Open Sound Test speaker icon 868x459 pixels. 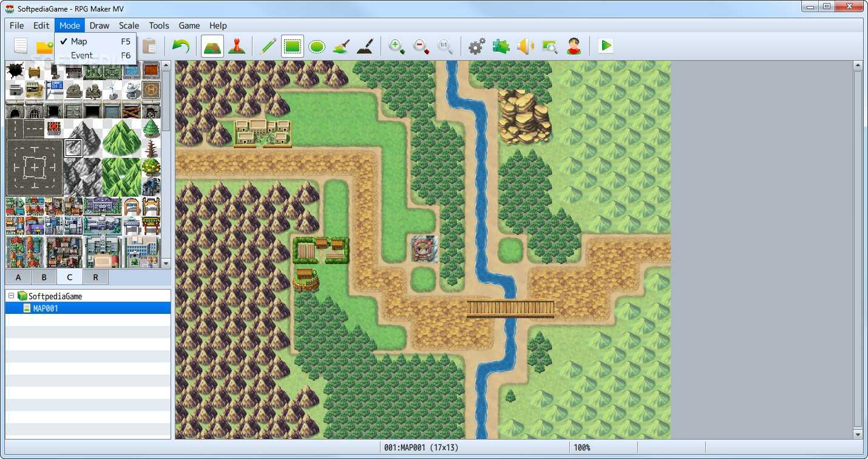coord(525,46)
